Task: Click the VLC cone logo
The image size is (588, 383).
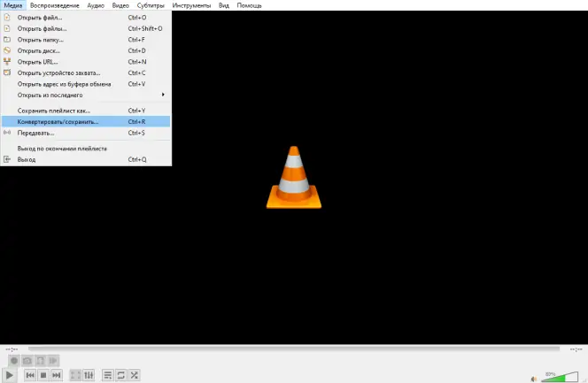Action: coord(294,178)
